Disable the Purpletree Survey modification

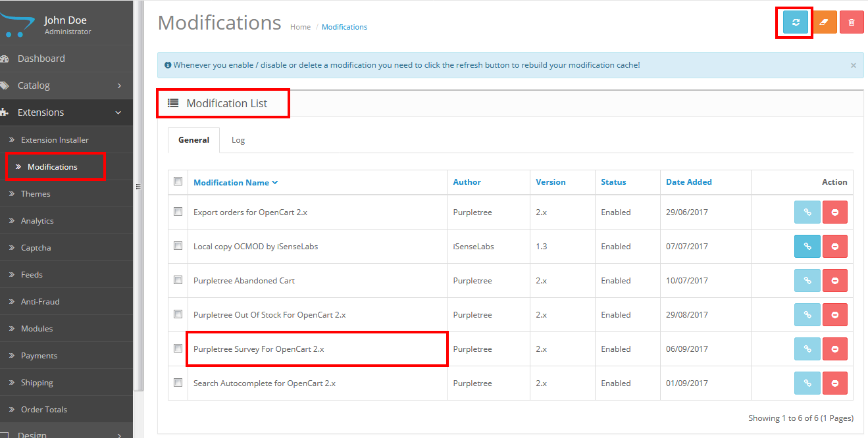point(835,349)
